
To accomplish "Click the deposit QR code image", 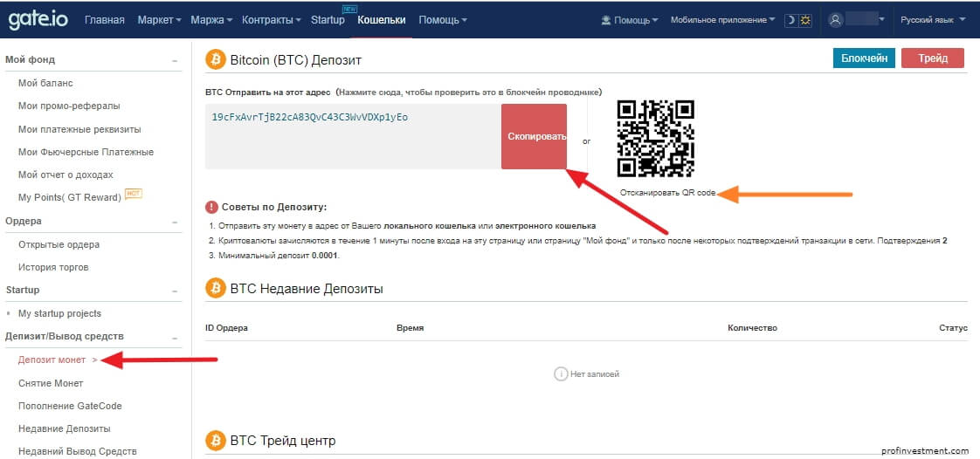I will (656, 139).
